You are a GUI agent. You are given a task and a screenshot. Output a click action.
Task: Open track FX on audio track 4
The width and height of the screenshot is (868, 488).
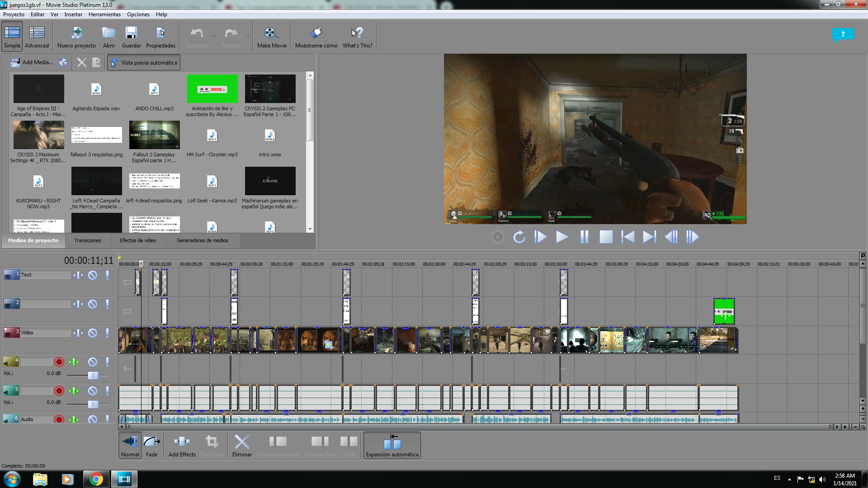74,361
